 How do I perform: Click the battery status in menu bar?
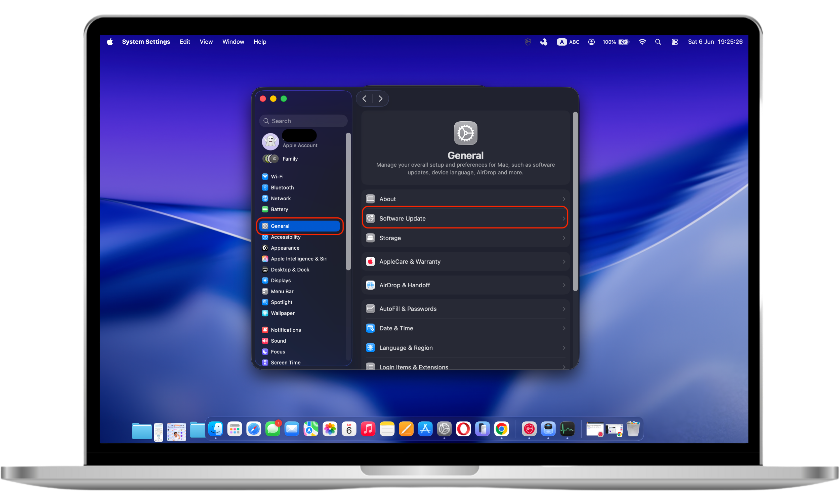[x=616, y=42]
